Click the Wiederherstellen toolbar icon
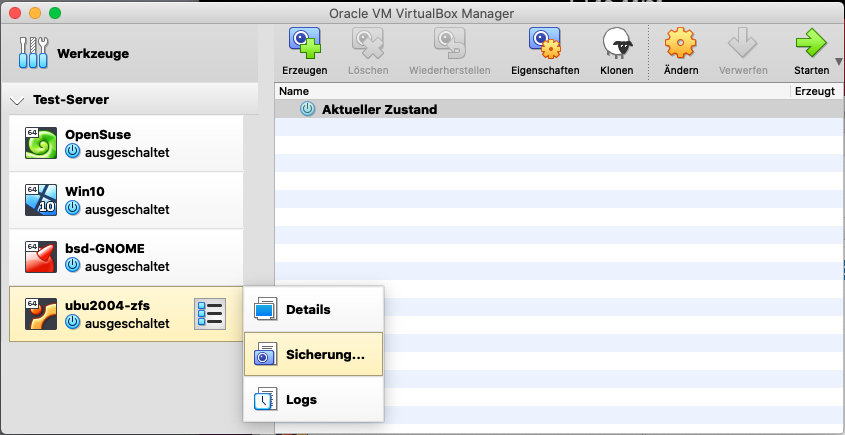The height and width of the screenshot is (435, 845). tap(449, 44)
